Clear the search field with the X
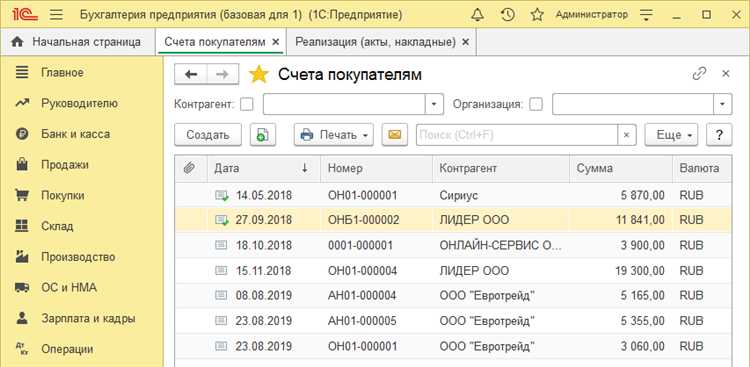 click(627, 135)
